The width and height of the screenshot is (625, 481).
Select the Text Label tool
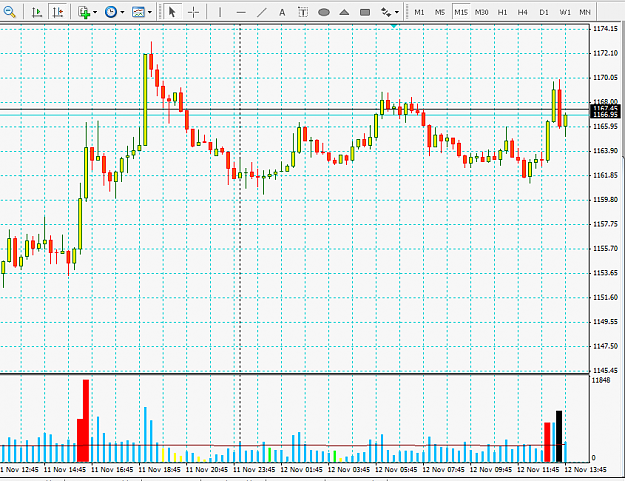pos(303,12)
